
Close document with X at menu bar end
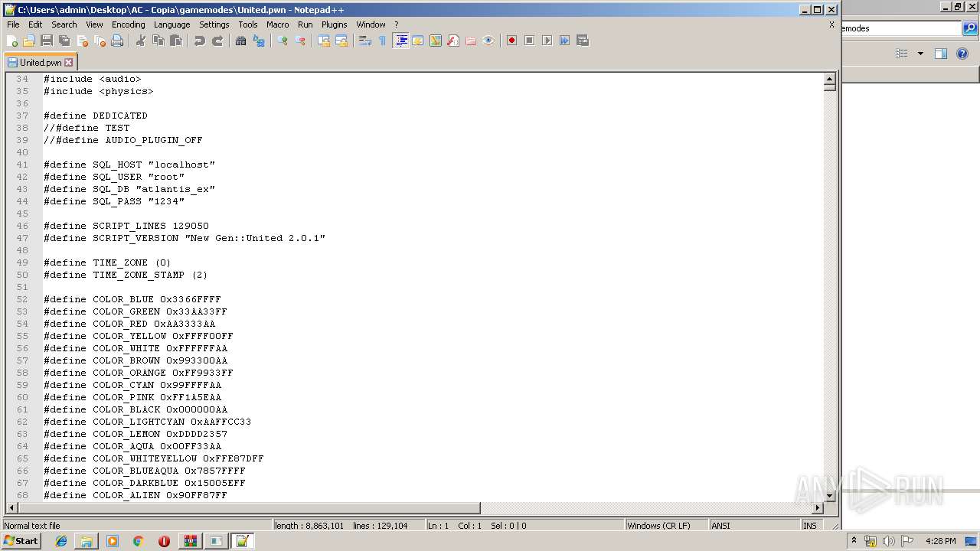point(831,24)
